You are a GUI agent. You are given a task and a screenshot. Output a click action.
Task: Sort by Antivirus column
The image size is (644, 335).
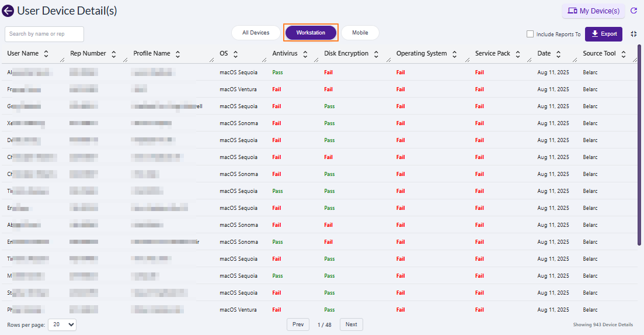[x=305, y=54]
